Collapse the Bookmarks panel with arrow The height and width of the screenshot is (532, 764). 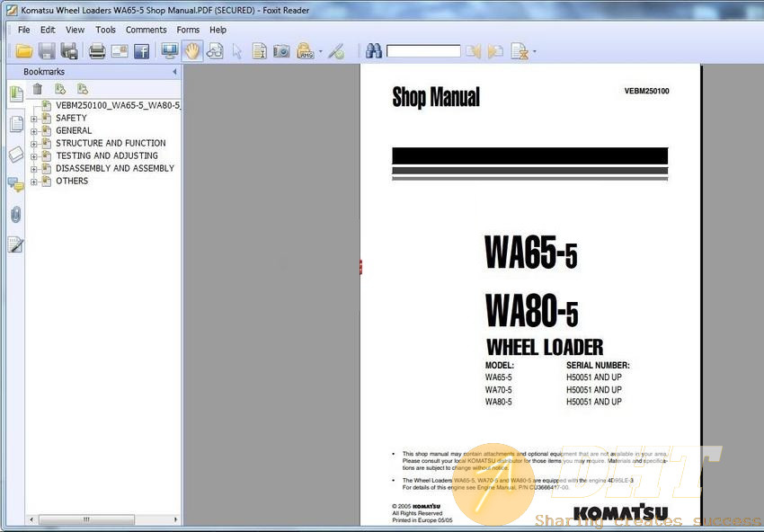[174, 72]
